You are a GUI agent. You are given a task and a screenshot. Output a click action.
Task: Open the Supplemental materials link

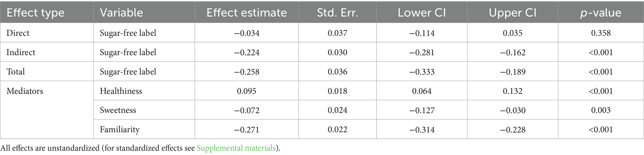tap(236, 148)
